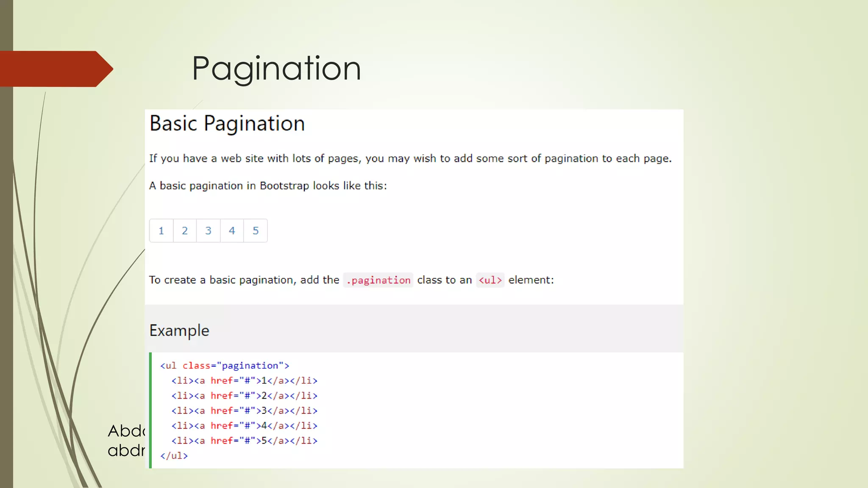868x488 pixels.
Task: Select the 'Basic Pagination' heading
Action: coord(227,124)
